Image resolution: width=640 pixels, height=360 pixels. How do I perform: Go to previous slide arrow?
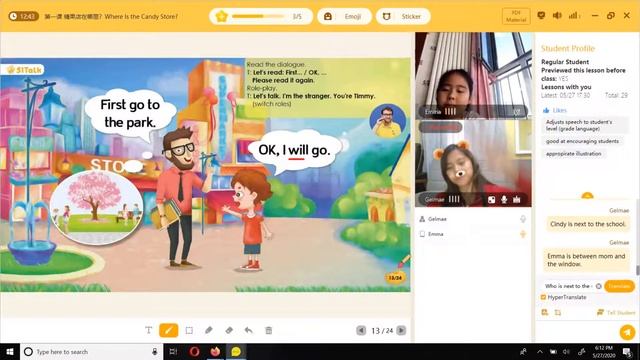coord(361,330)
